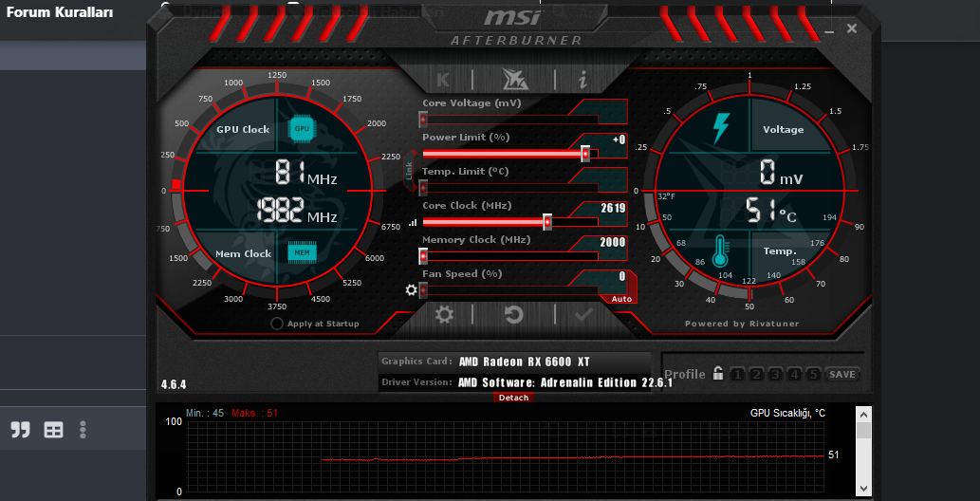Click the monitor graph scrollbar up arrow
980x501 pixels.
click(863, 414)
